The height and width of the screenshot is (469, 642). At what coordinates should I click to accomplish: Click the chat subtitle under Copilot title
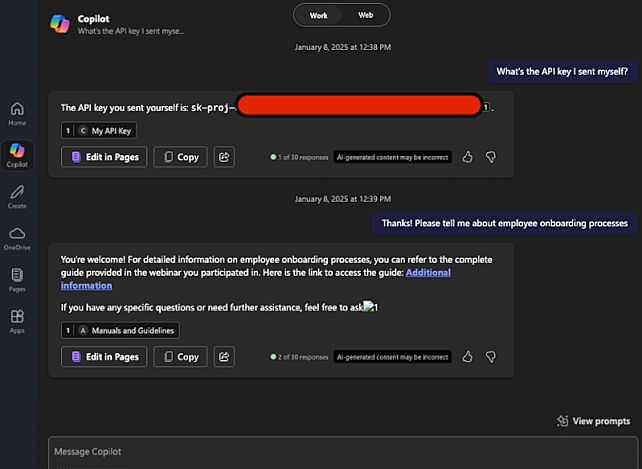pos(131,31)
